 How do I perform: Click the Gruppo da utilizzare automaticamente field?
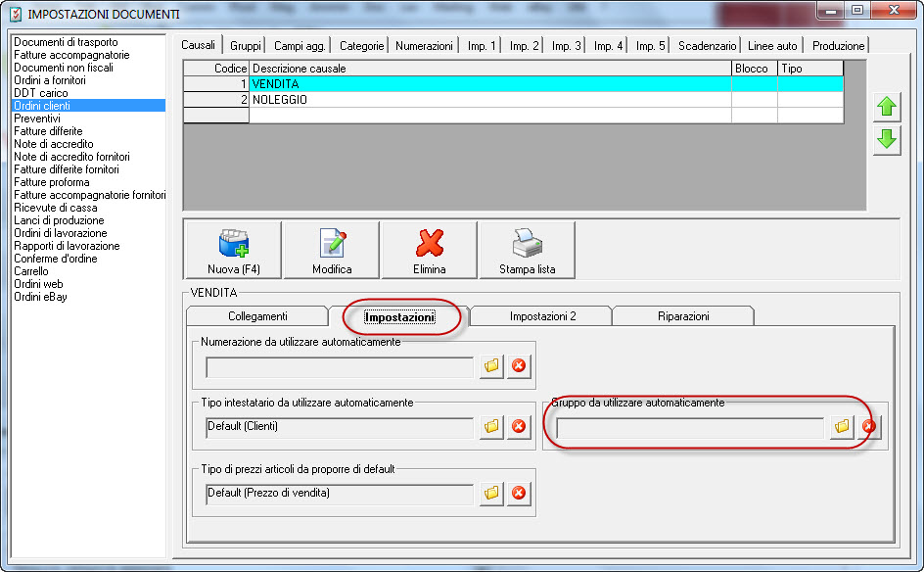click(689, 427)
